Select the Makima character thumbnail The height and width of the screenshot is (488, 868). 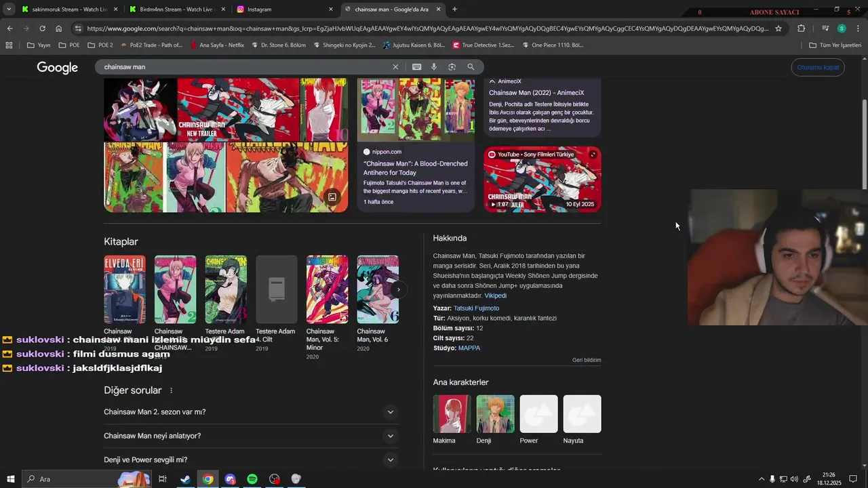[x=452, y=414]
